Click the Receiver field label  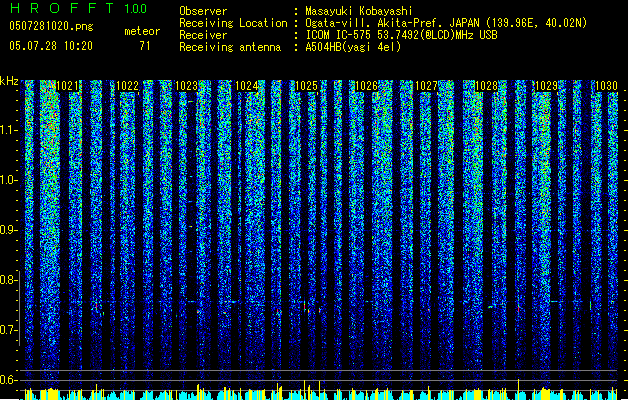pos(203,35)
